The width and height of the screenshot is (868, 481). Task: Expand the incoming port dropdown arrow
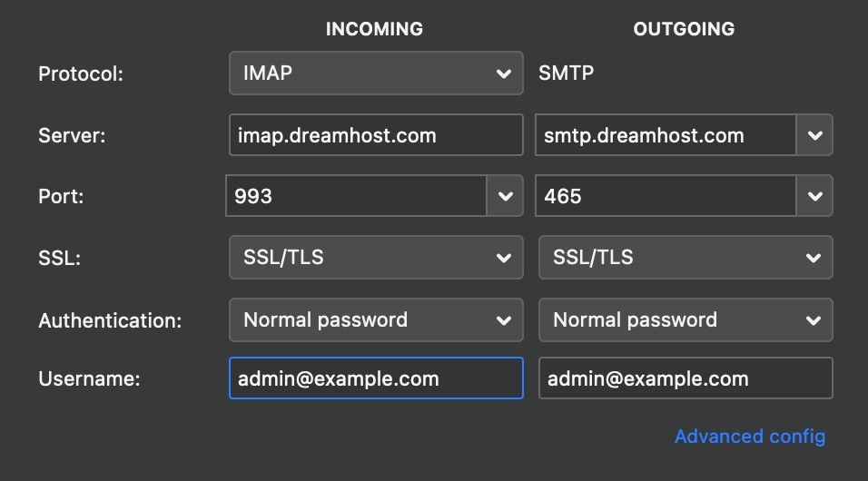[x=505, y=196]
